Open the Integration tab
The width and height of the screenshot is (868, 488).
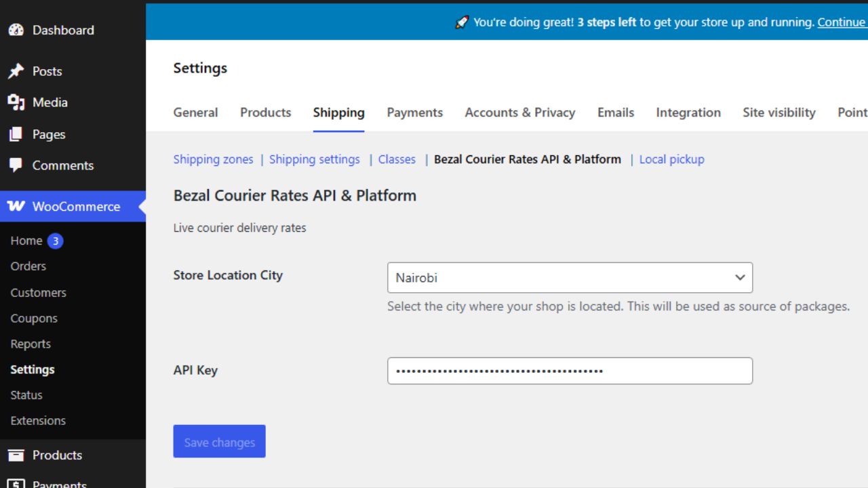coord(688,113)
